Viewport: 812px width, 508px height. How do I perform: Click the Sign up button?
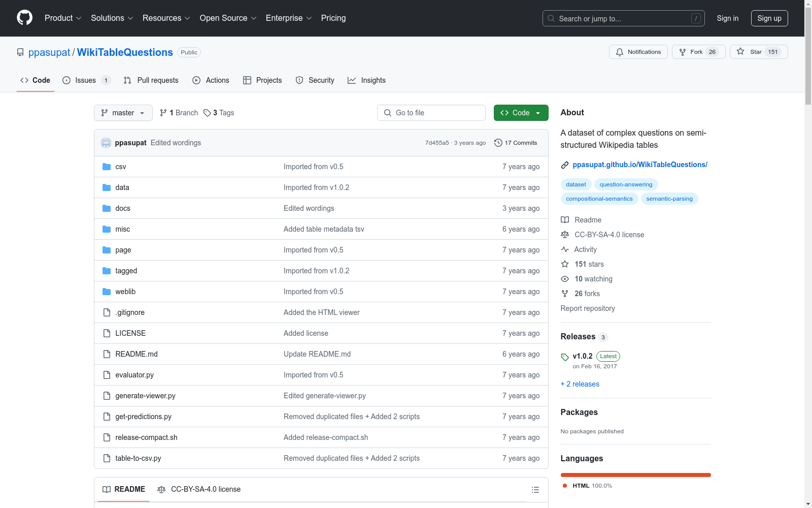click(x=769, y=18)
